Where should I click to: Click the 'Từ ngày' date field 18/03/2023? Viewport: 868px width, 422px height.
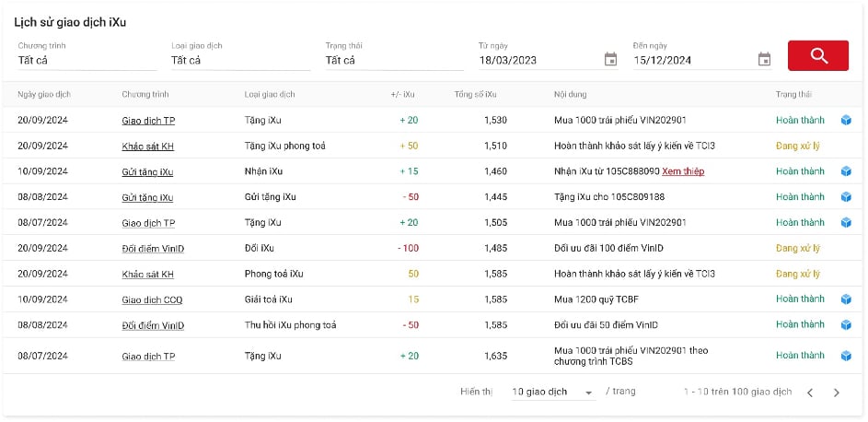[539, 61]
